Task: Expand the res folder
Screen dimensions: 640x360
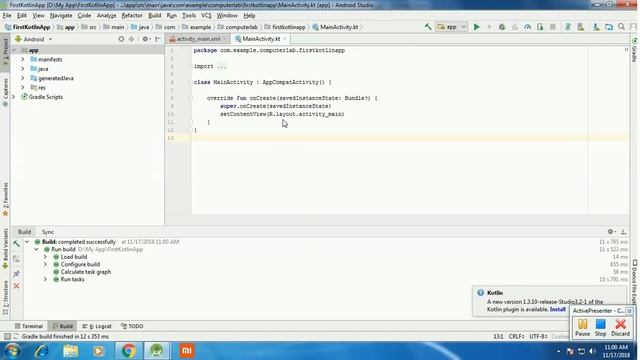Action: pyautogui.click(x=23, y=88)
